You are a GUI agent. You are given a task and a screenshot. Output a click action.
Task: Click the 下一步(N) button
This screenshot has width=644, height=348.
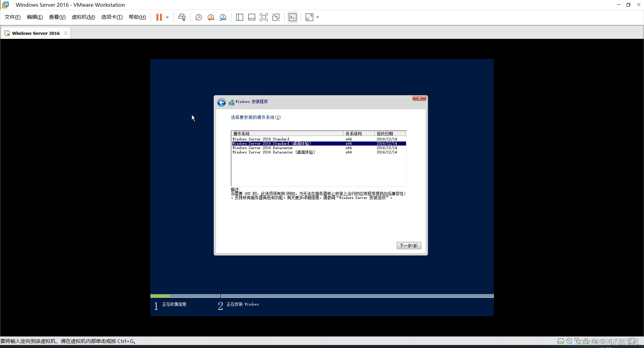point(409,246)
